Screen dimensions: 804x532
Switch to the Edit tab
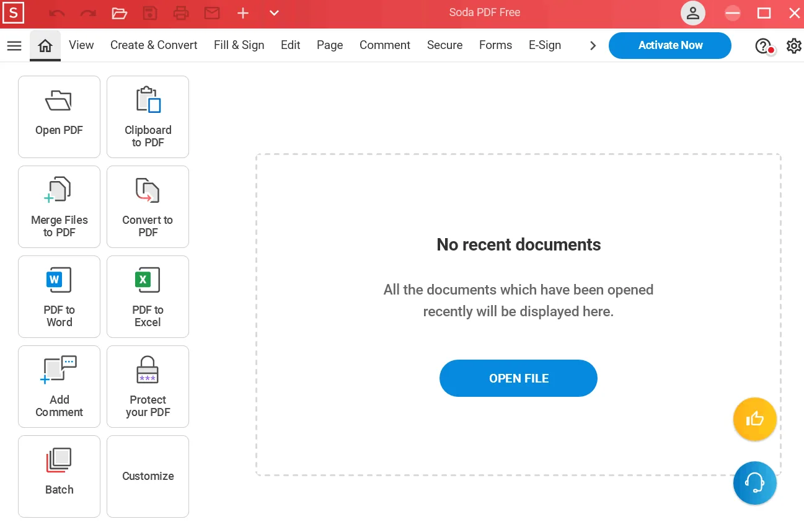(290, 45)
